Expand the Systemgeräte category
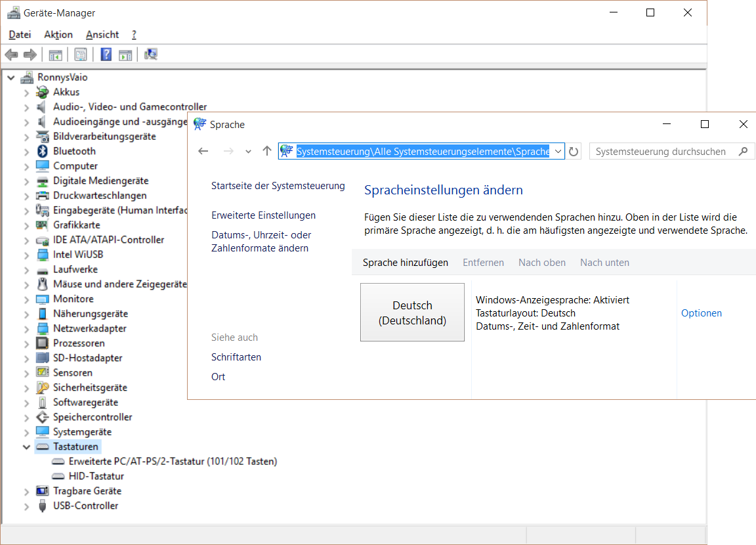The height and width of the screenshot is (545, 756). click(x=26, y=433)
